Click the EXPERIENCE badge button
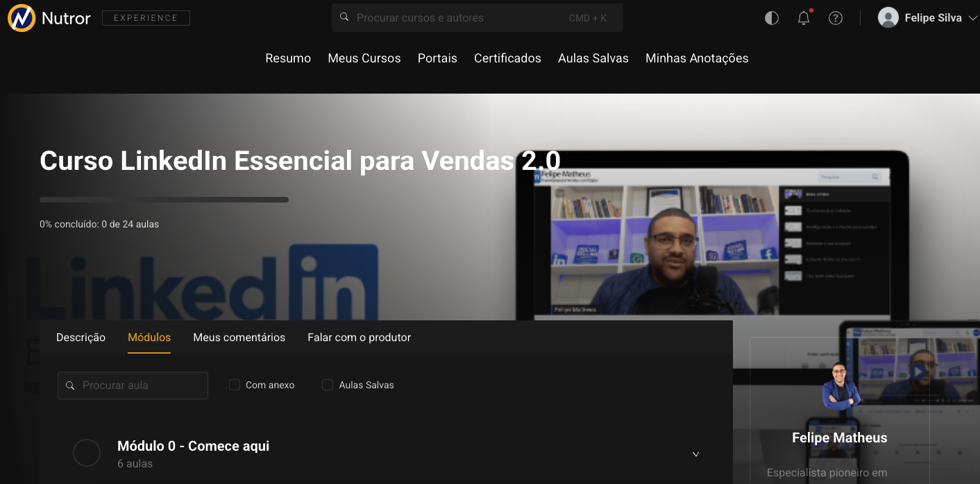 click(x=146, y=18)
